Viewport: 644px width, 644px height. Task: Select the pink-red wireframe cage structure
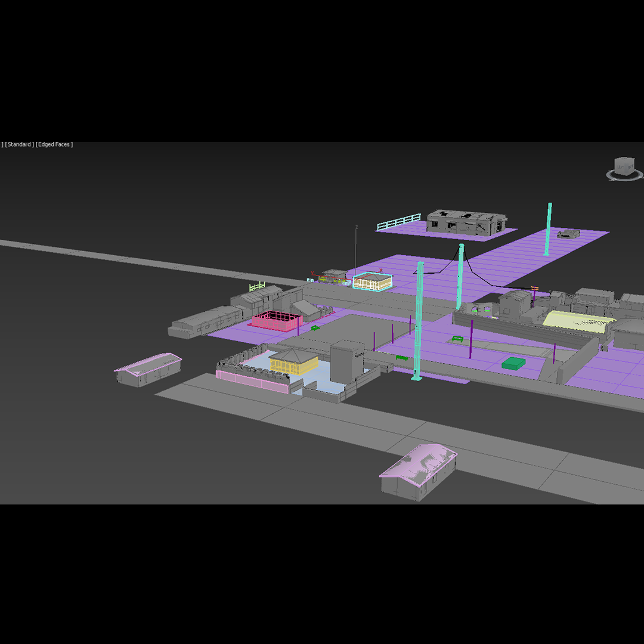coord(275,320)
